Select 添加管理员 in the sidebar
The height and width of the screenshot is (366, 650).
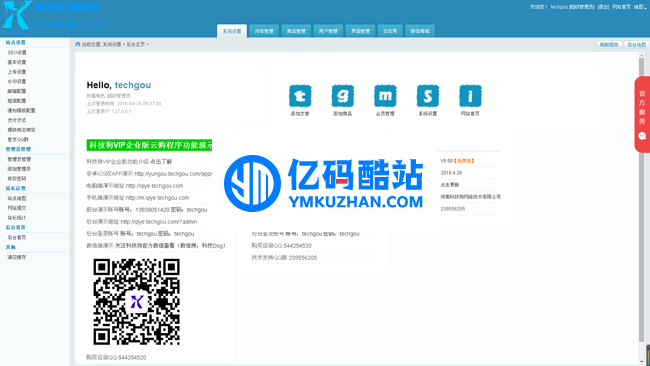click(x=19, y=169)
